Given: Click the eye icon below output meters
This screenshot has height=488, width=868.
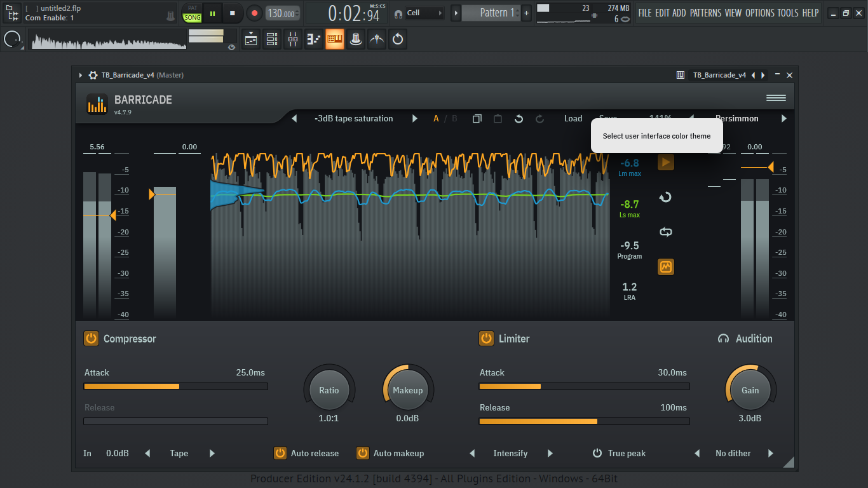Looking at the screenshot, I should (x=231, y=47).
